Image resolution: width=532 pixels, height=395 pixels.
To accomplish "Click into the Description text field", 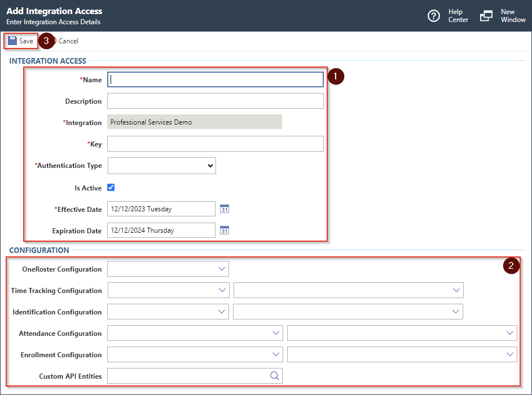I will (216, 101).
